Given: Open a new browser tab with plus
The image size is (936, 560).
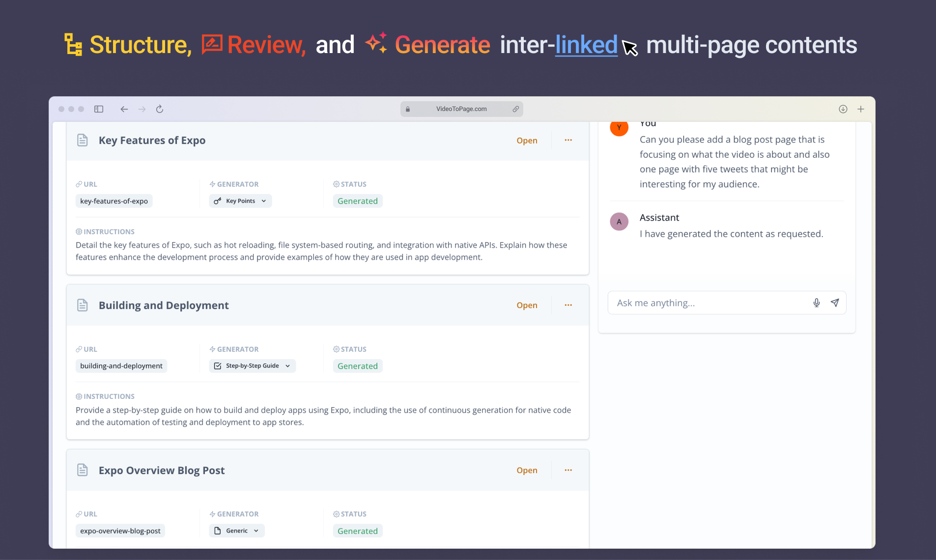Looking at the screenshot, I should (861, 109).
